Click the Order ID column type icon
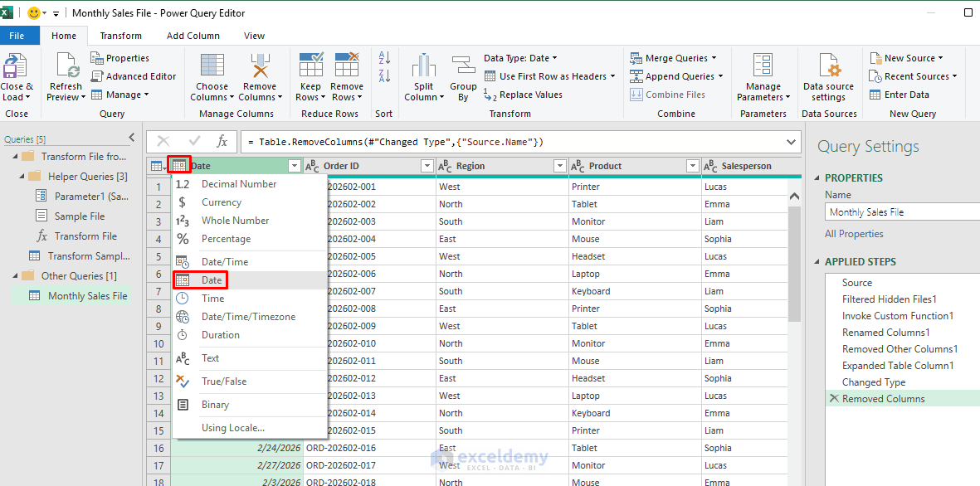The height and width of the screenshot is (486, 980). tap(312, 166)
